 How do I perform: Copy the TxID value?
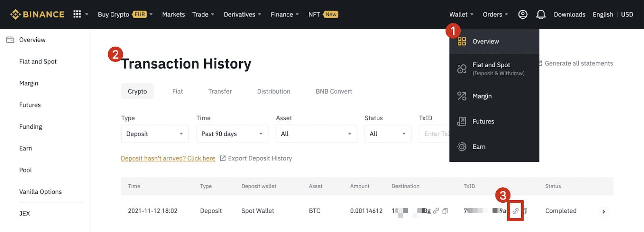click(526, 211)
